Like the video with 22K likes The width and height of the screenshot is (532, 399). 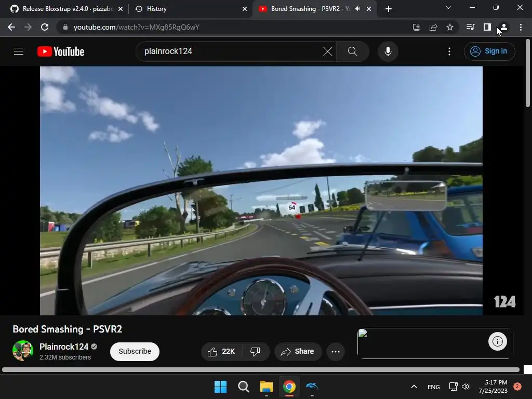pos(221,352)
